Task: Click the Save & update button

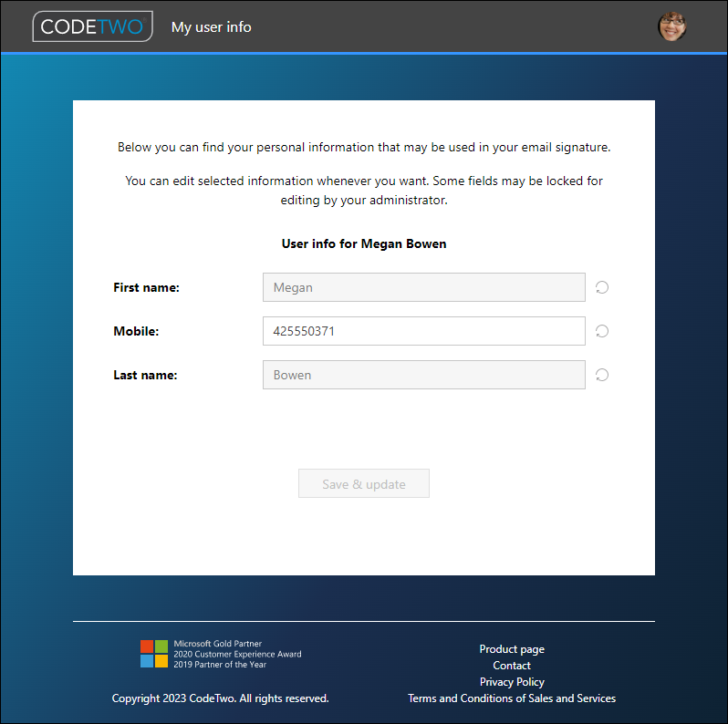Action: (x=364, y=483)
